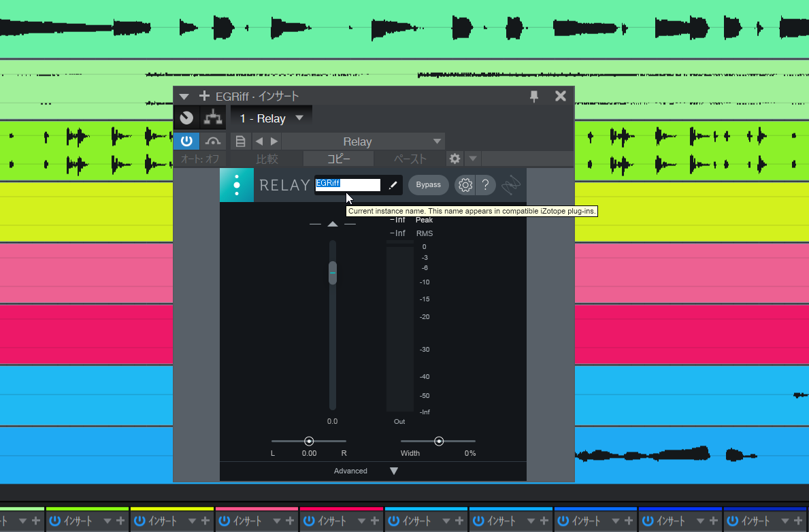Click the iZotope logo in Relay header

(511, 185)
